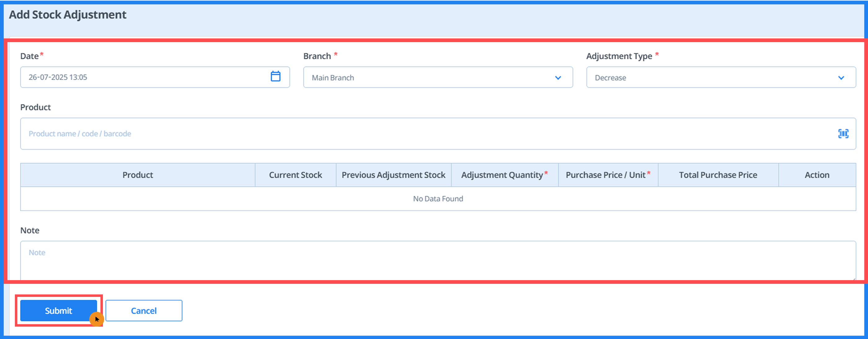Open the date picker calendar icon
The width and height of the screenshot is (868, 339).
pyautogui.click(x=275, y=77)
